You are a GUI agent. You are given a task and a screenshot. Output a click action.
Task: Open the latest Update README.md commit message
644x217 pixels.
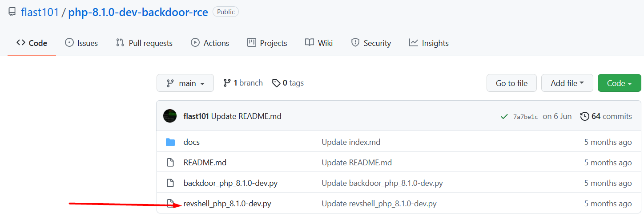[246, 116]
